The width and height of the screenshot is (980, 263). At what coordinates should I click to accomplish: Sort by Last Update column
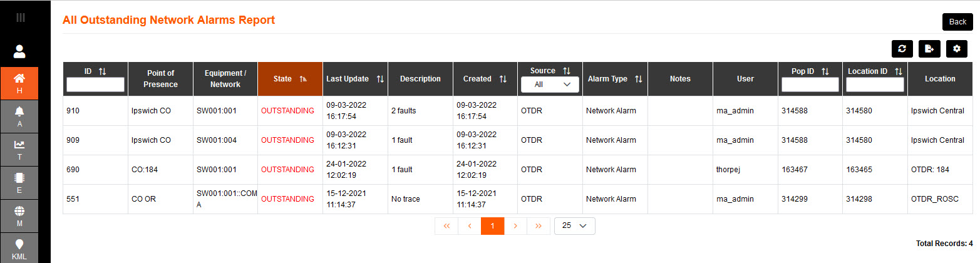coord(379,79)
